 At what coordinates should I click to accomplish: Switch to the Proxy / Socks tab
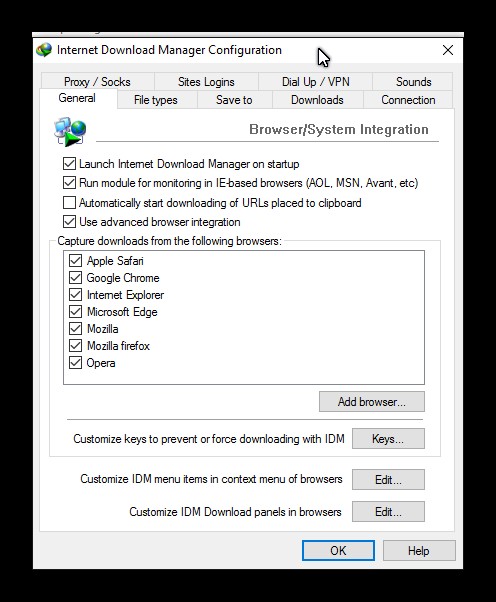pos(98,82)
